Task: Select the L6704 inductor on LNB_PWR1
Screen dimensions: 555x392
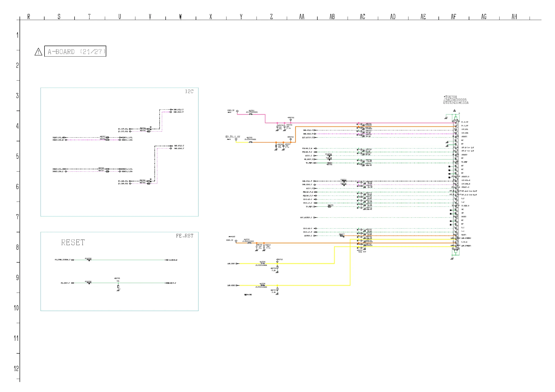Action: (x=263, y=264)
